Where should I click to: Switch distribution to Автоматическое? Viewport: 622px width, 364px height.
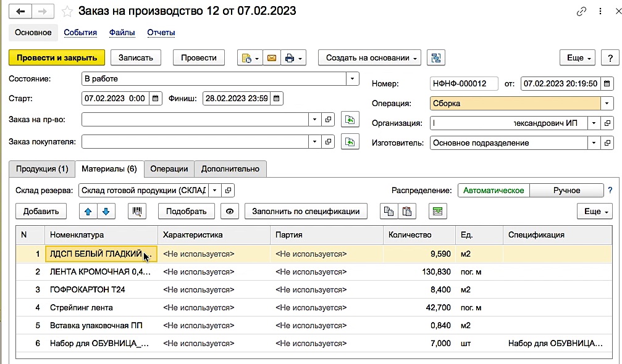tap(494, 191)
